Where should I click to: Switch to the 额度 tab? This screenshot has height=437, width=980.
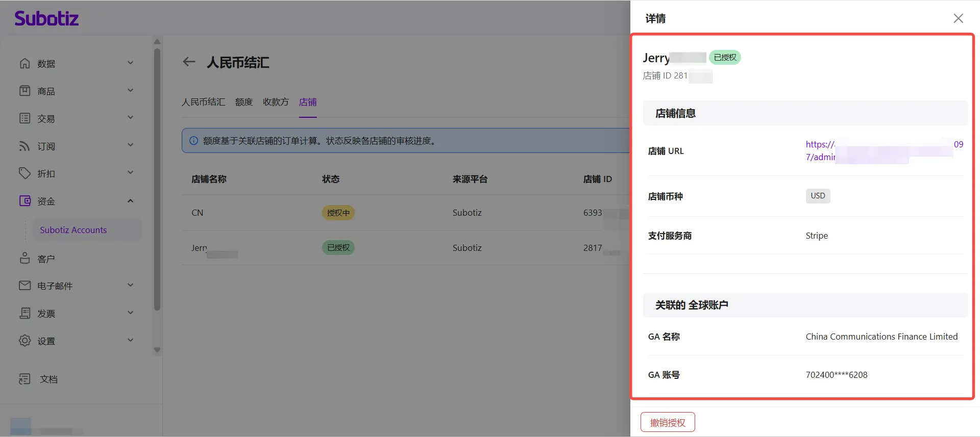point(244,102)
